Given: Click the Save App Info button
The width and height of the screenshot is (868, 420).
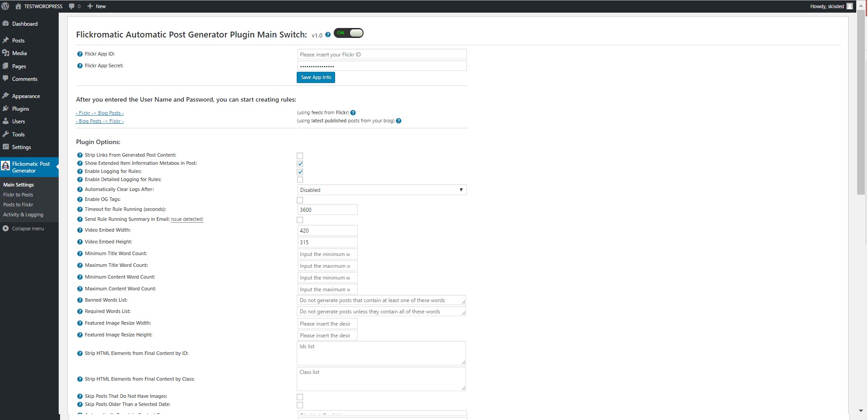Looking at the screenshot, I should [x=316, y=78].
